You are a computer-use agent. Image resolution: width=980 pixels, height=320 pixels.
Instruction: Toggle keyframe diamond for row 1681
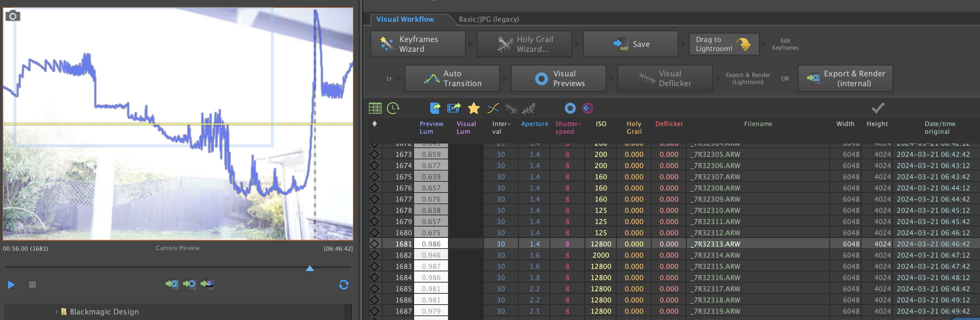pos(374,244)
